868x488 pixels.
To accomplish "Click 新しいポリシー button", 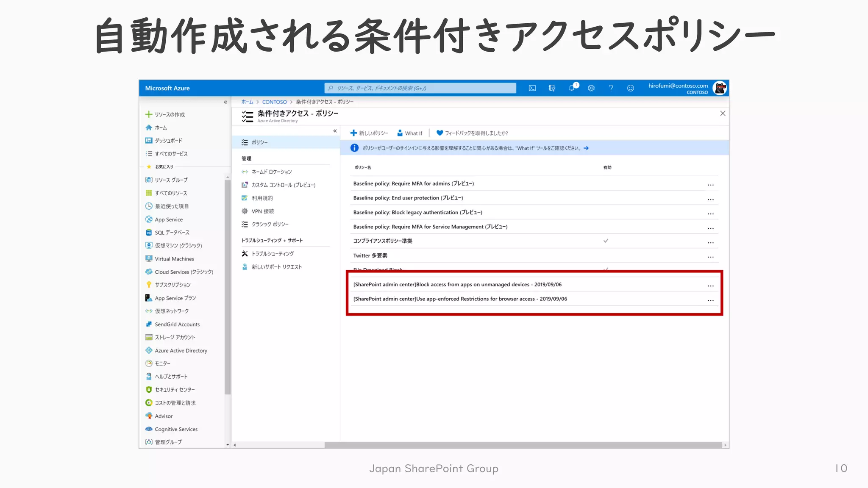I will click(369, 133).
